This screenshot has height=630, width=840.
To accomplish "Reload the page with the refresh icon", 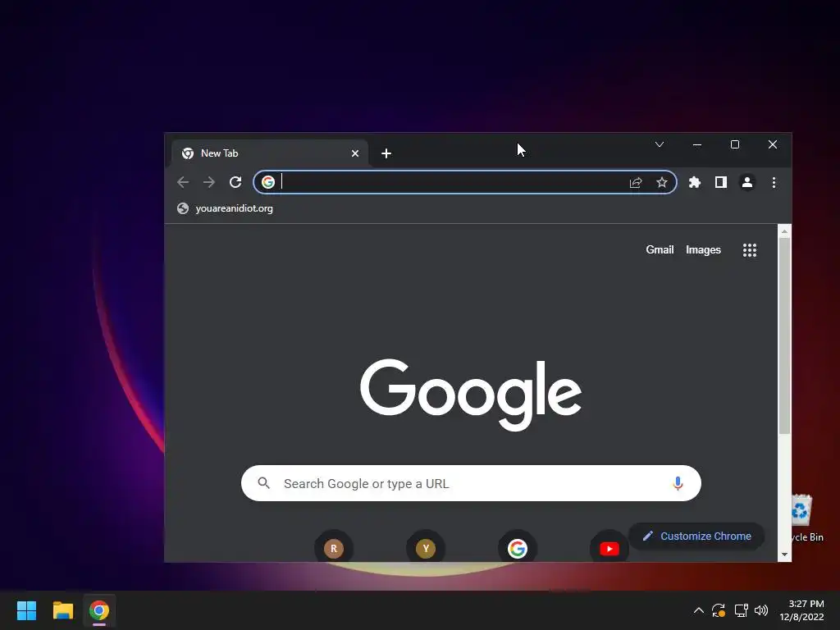I will point(235,182).
